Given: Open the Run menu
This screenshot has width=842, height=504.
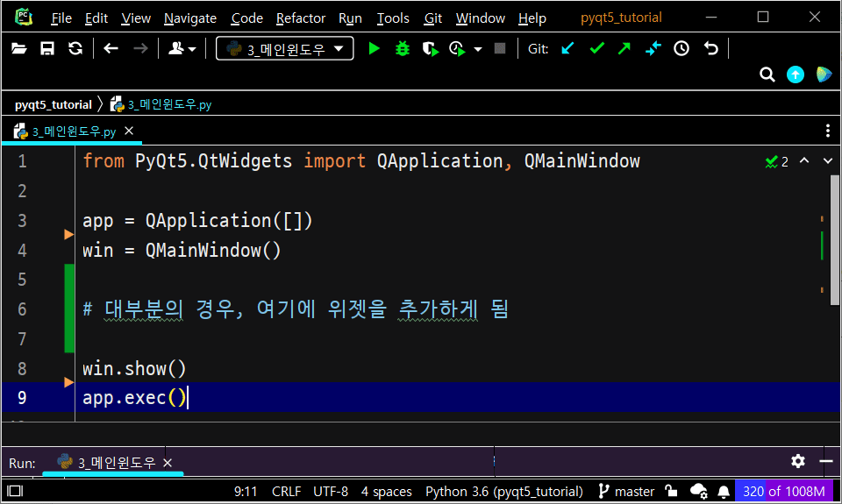Looking at the screenshot, I should [x=350, y=18].
